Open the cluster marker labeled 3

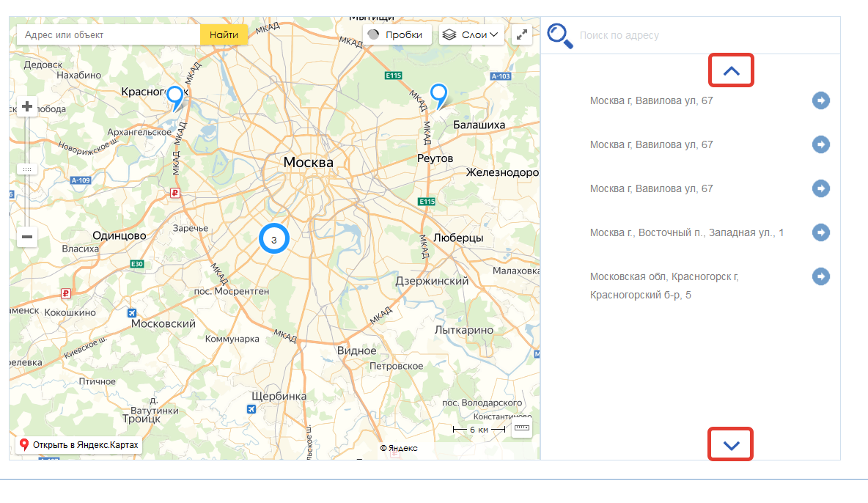274,239
